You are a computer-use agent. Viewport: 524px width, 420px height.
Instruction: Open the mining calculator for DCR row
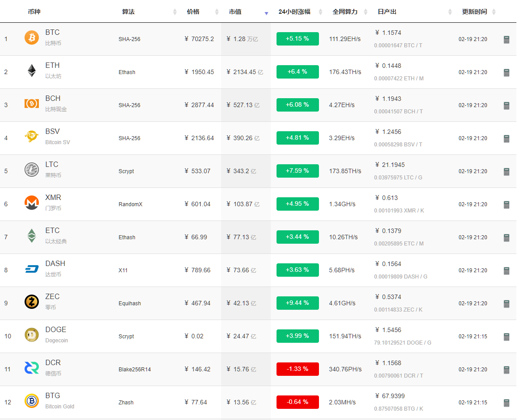pyautogui.click(x=507, y=370)
